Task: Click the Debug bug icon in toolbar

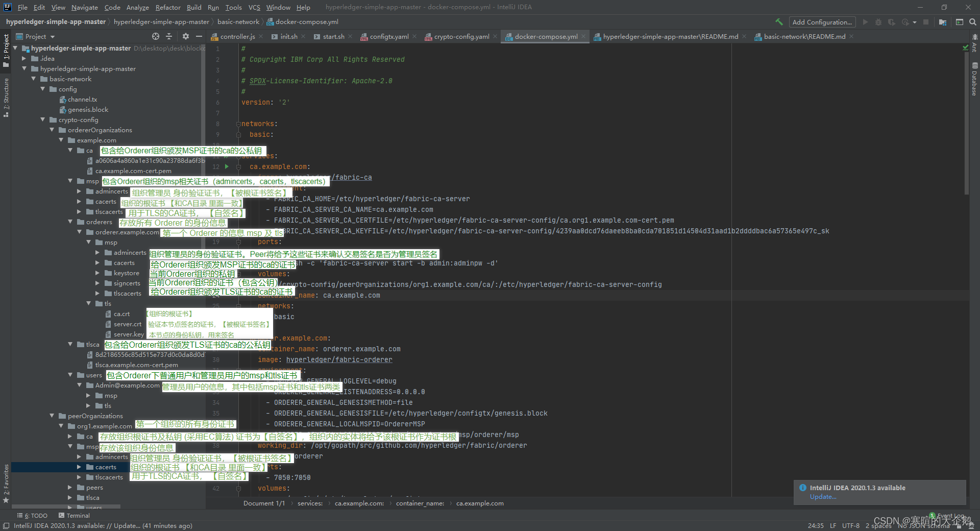Action: pos(878,22)
